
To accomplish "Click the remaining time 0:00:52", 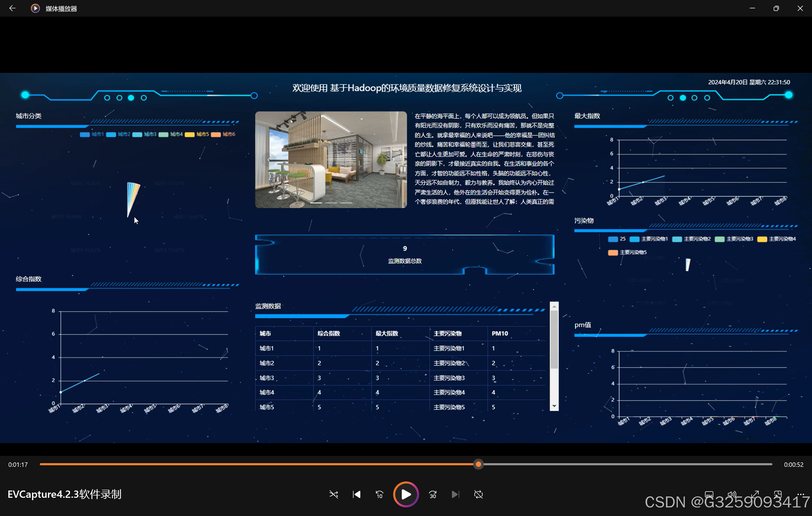I will pos(794,464).
